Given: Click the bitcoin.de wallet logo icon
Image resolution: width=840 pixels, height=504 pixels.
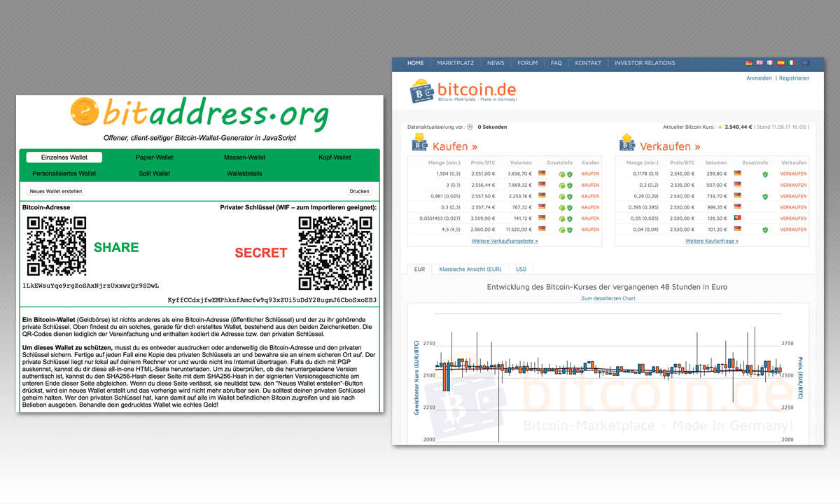Looking at the screenshot, I should point(422,92).
